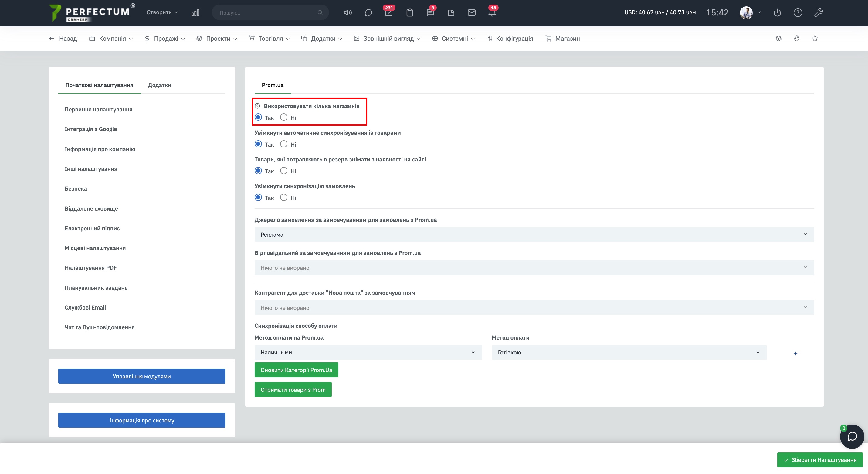868x474 pixels.
Task: Click the bell notifications icon with badge 18
Action: [492, 13]
